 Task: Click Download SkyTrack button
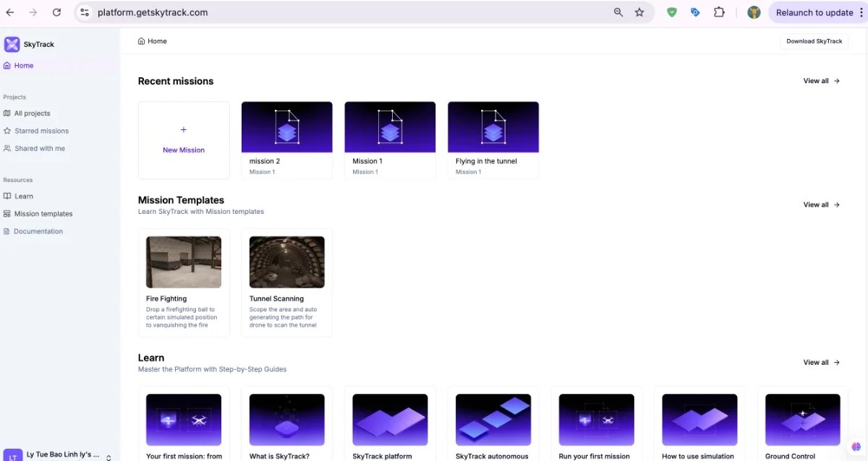click(x=814, y=41)
